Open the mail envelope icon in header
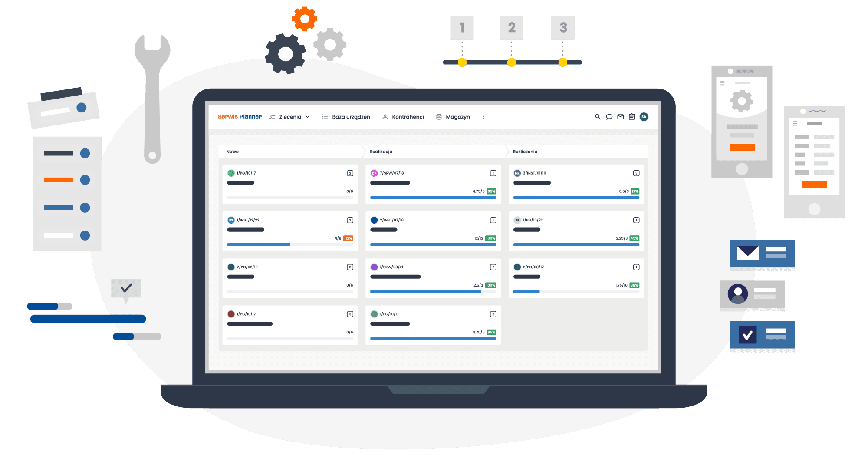Viewport: 868px width, 455px height. pyautogui.click(x=621, y=117)
